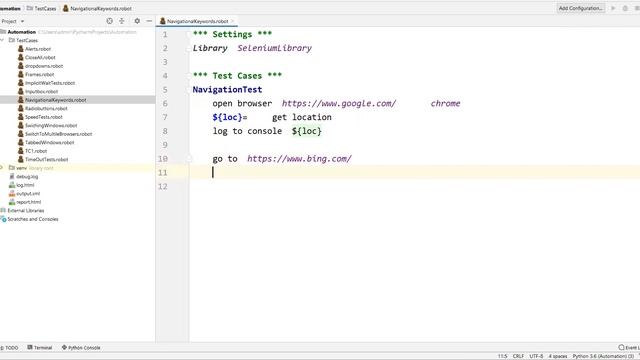Click SeleniumLibrary text on line 2
Image resolution: width=640 pixels, height=360 pixels.
pos(275,48)
